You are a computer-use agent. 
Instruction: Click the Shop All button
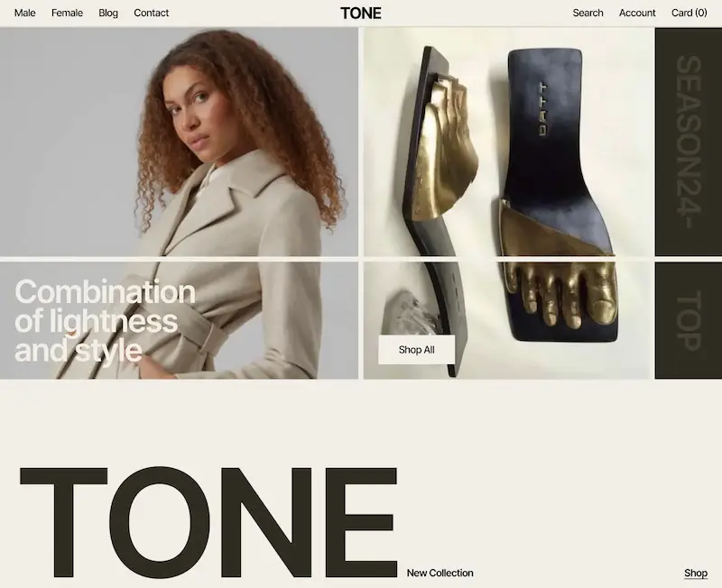(x=416, y=350)
